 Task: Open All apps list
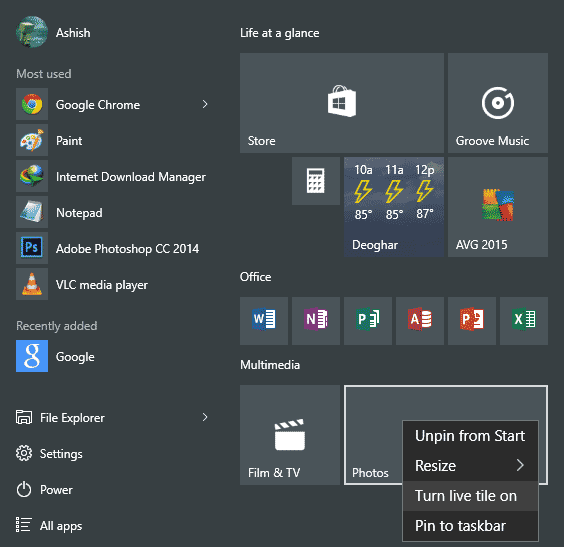61,526
